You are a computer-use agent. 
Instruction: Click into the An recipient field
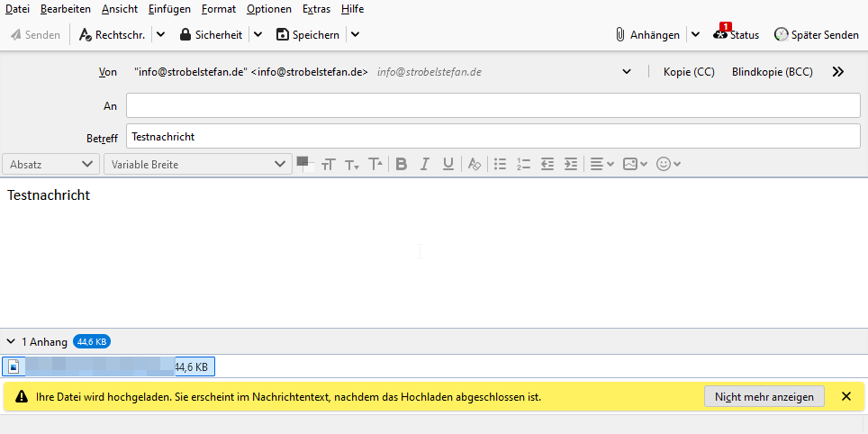493,105
